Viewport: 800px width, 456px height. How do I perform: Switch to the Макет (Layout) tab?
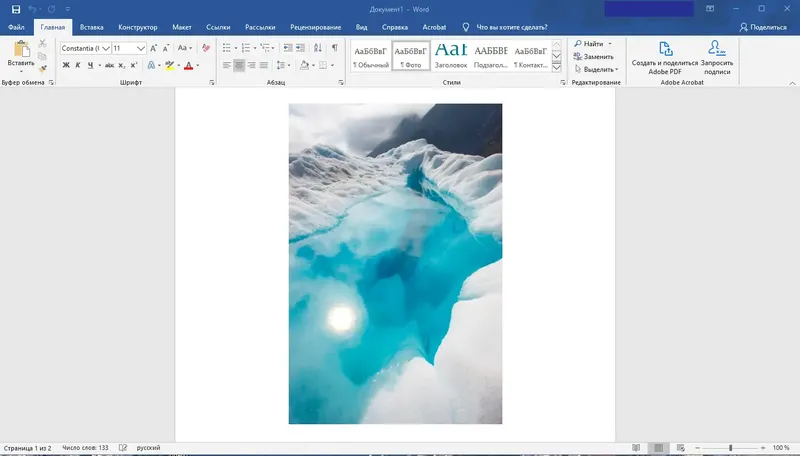pos(182,28)
